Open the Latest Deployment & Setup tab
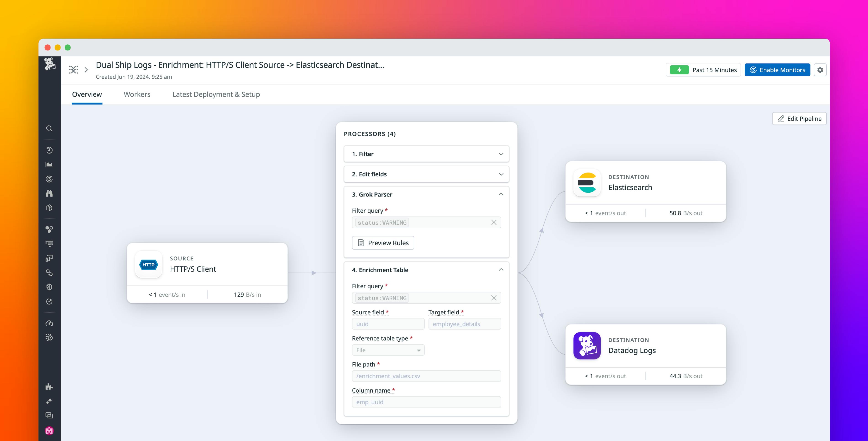 (216, 94)
